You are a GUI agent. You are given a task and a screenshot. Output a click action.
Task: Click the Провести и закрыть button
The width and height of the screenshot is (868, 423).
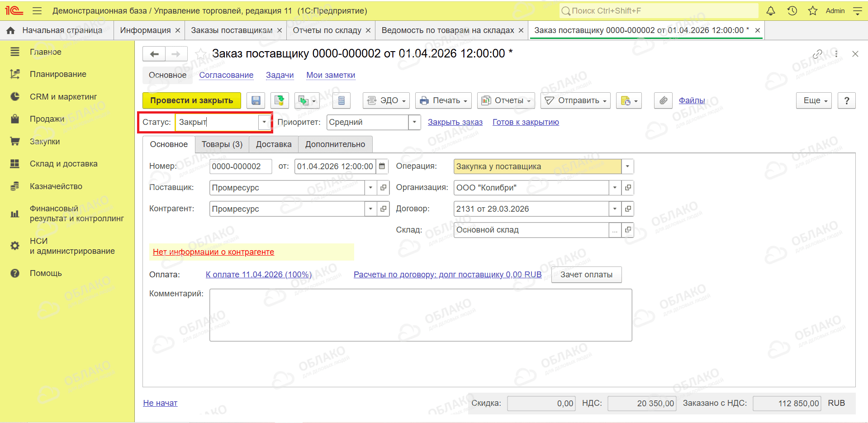point(192,100)
